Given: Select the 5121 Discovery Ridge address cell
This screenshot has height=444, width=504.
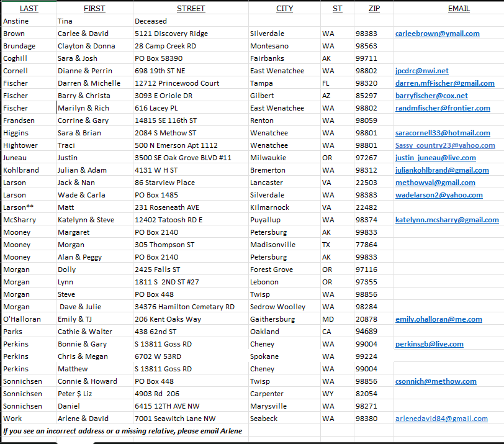Looking at the screenshot, I should (191, 34).
